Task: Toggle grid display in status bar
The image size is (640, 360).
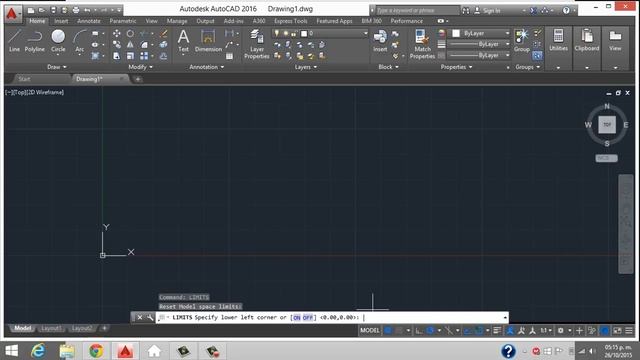Action: tap(388, 330)
